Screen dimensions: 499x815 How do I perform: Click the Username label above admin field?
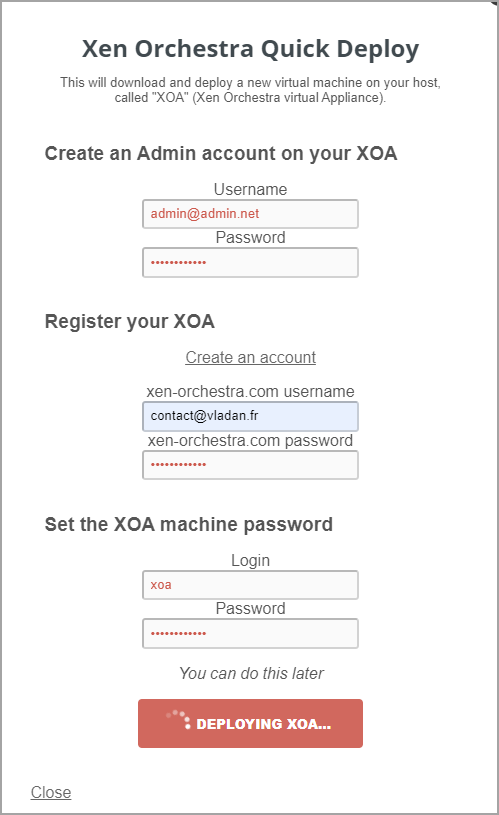tap(251, 189)
